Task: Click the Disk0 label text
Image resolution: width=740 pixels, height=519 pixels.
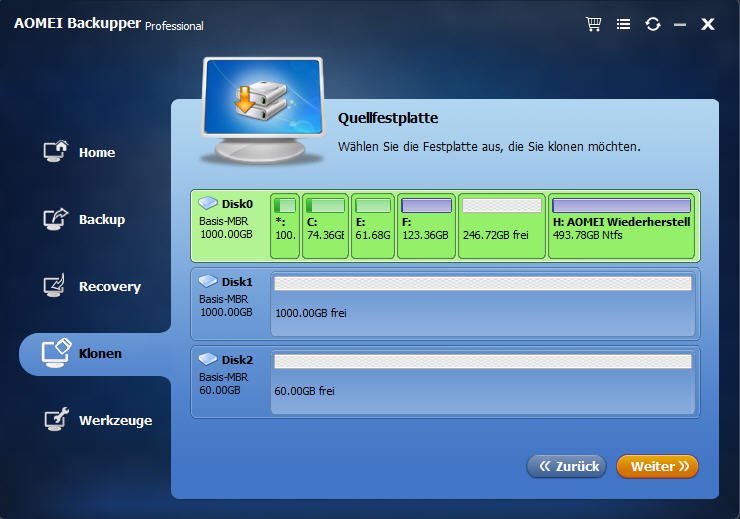Action: (237, 204)
